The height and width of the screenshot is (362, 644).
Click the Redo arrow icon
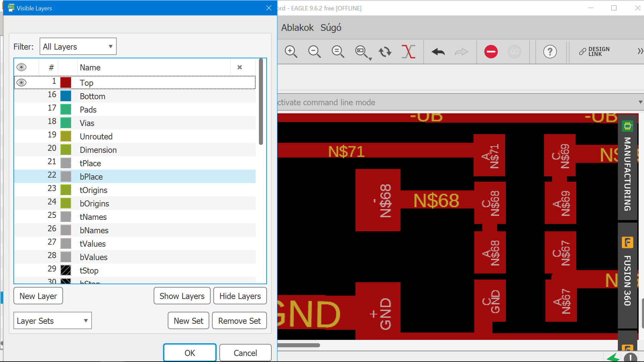point(461,52)
